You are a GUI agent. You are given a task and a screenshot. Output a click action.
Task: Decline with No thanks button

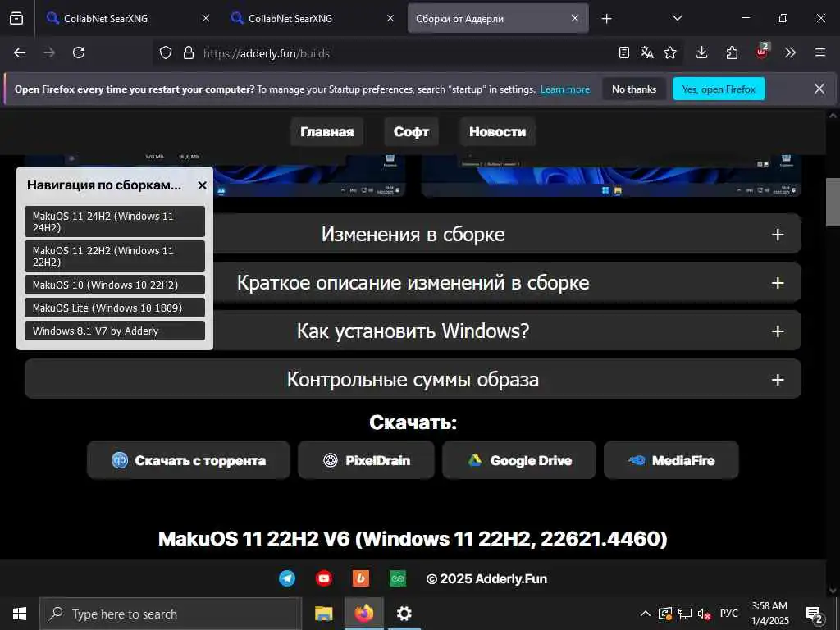[x=634, y=89]
